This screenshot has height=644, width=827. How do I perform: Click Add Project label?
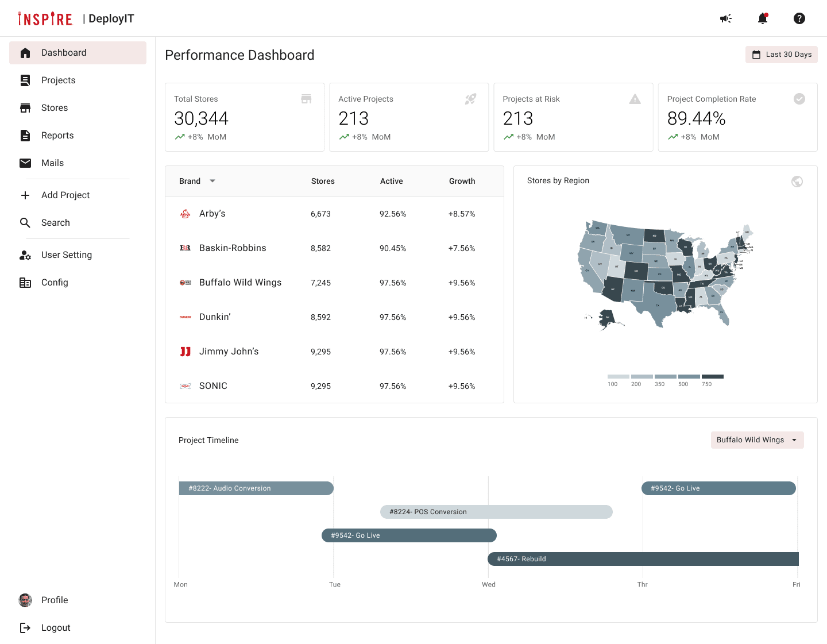(x=65, y=195)
